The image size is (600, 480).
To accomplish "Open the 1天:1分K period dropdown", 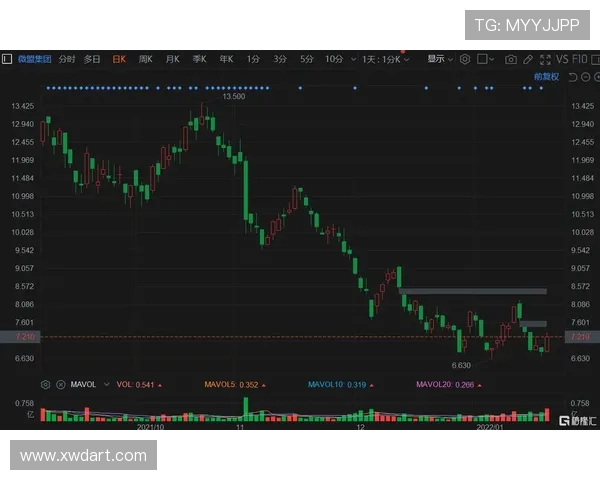I will pos(386,60).
